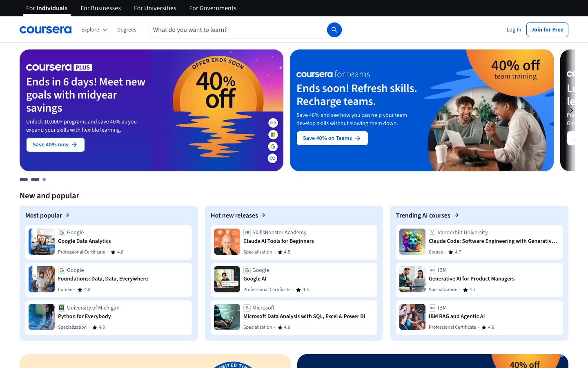Click the Claude AI Tools for Beginners title

point(278,241)
